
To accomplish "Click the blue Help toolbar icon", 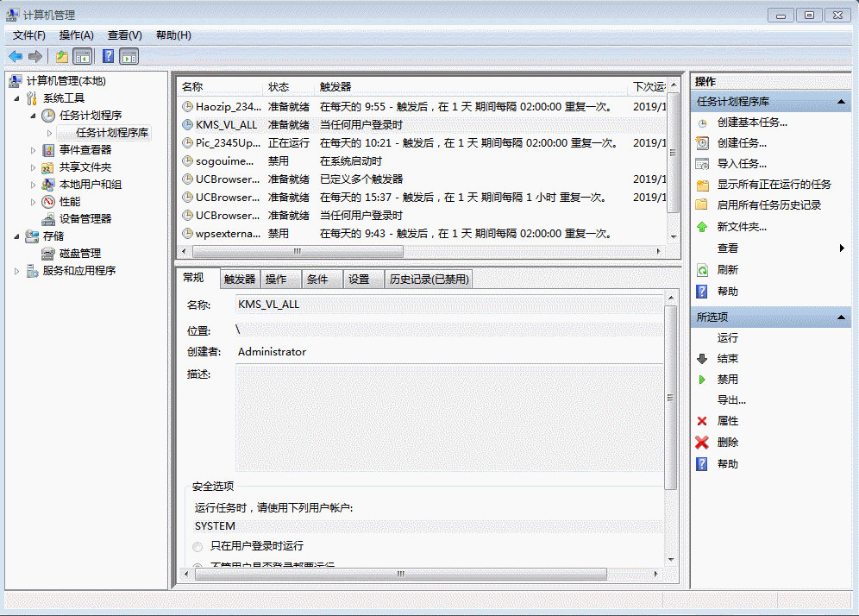I will pyautogui.click(x=109, y=56).
